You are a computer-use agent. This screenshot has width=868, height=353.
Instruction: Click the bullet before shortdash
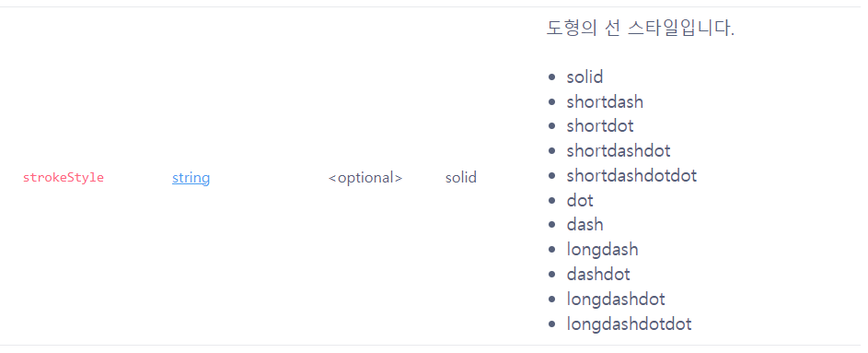[551, 102]
